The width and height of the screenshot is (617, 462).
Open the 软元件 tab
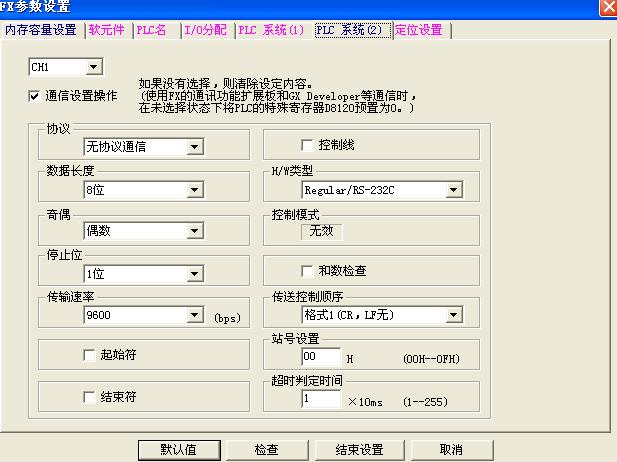coord(107,30)
